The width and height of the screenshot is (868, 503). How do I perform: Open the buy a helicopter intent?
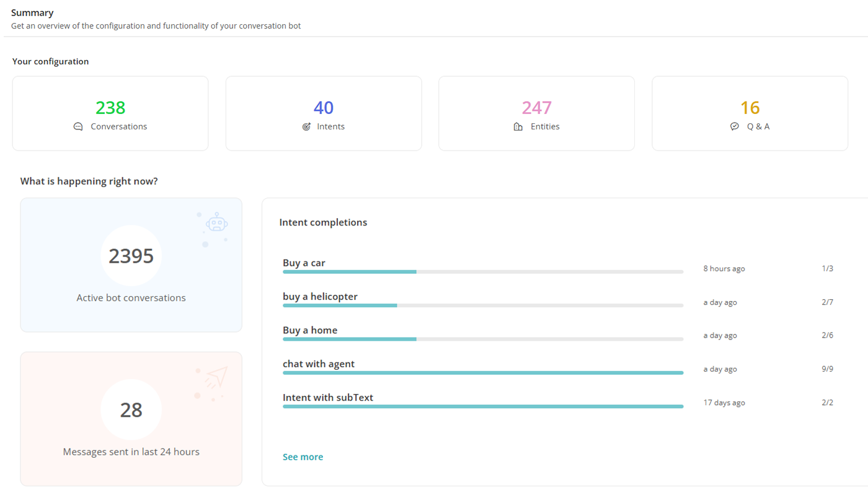point(320,297)
